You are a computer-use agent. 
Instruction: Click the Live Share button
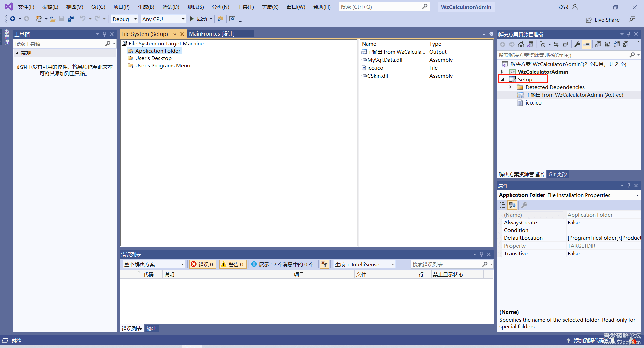(x=603, y=20)
